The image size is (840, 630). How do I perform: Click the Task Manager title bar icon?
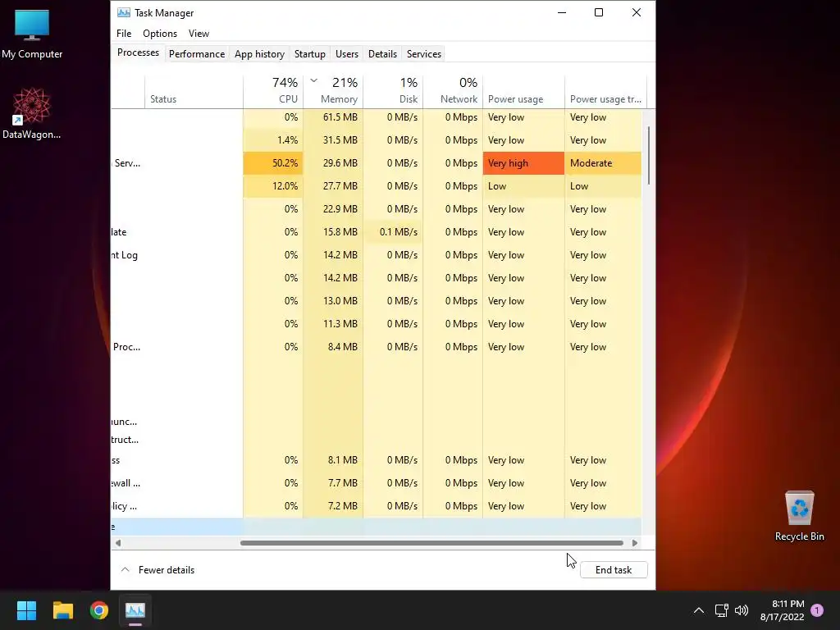pos(124,12)
